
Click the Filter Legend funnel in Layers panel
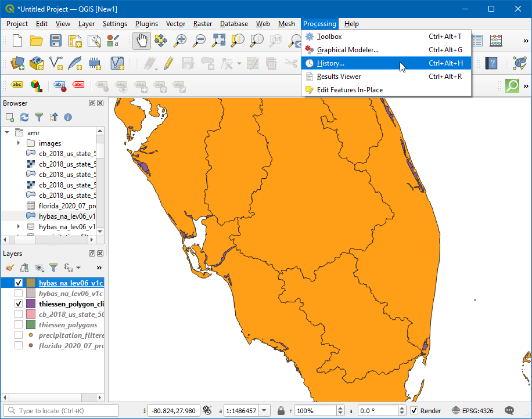(53, 268)
